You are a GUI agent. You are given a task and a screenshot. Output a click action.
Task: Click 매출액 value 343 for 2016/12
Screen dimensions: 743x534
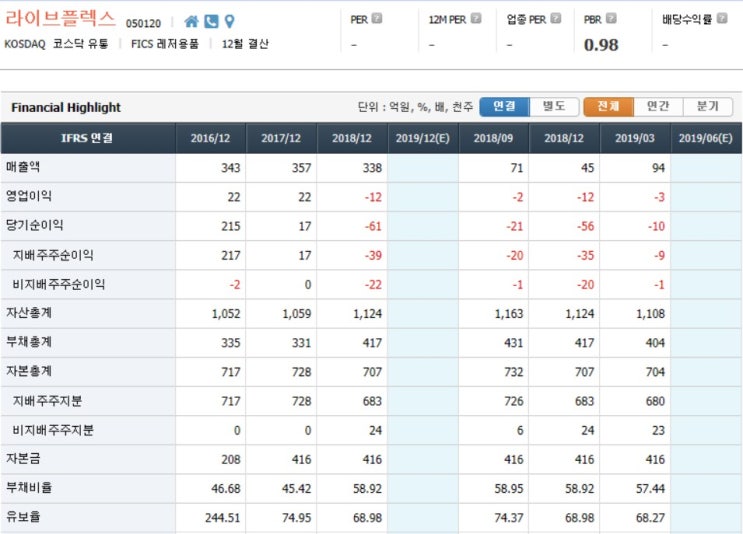click(231, 168)
